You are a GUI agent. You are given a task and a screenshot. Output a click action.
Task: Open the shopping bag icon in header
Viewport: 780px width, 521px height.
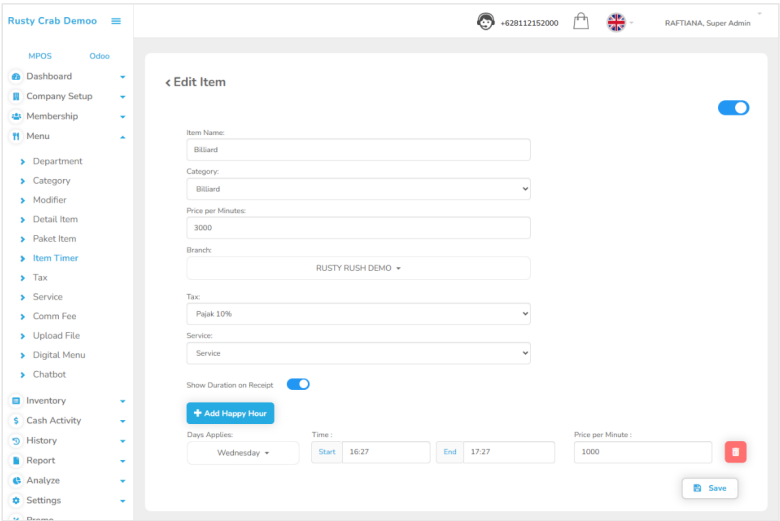point(581,21)
